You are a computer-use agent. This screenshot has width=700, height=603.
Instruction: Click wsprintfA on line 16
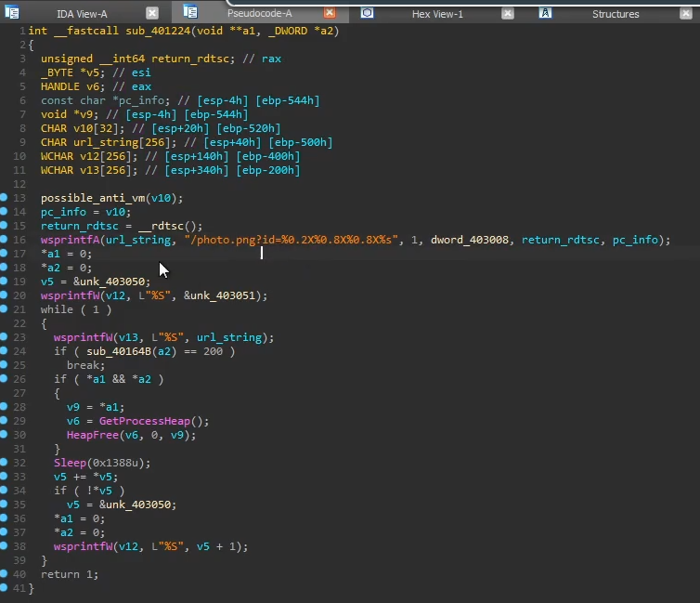70,240
